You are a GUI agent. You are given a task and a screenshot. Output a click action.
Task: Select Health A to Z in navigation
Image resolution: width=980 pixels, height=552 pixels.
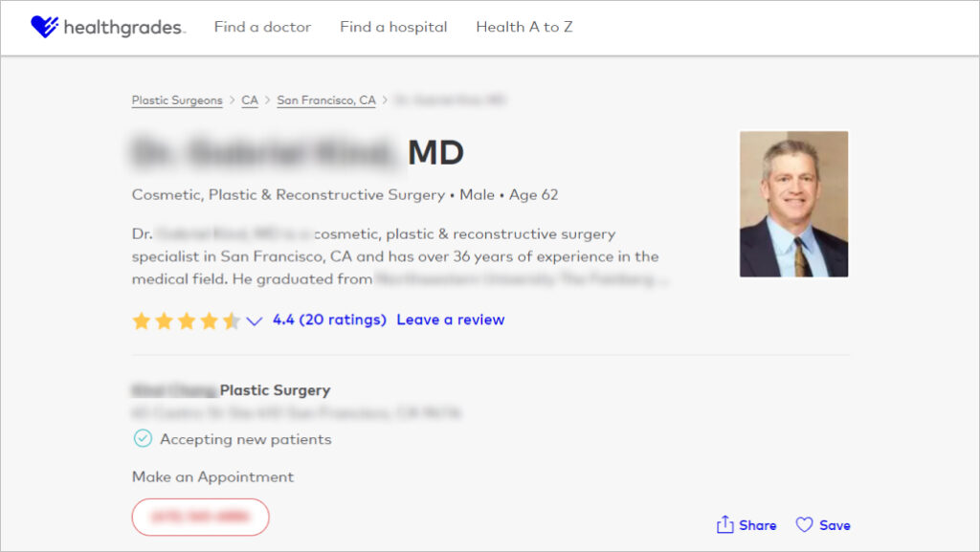coord(524,27)
